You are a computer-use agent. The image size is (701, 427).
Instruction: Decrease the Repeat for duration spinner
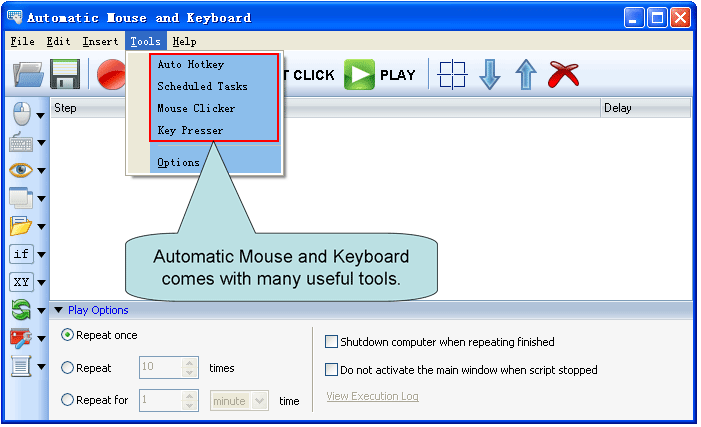point(190,406)
